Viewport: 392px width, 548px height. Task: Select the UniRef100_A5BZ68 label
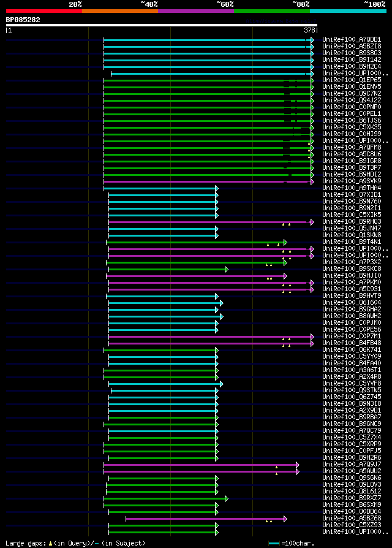click(352, 519)
